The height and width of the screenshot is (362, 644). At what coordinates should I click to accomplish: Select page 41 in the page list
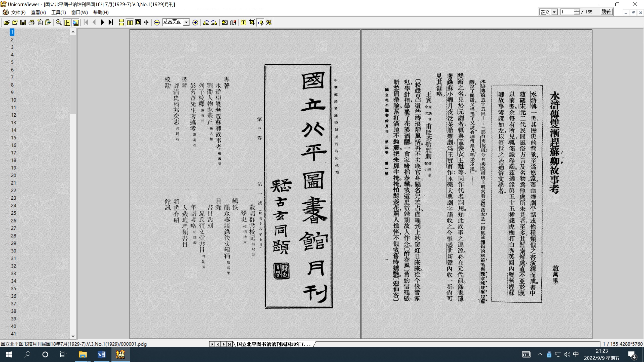point(13,334)
